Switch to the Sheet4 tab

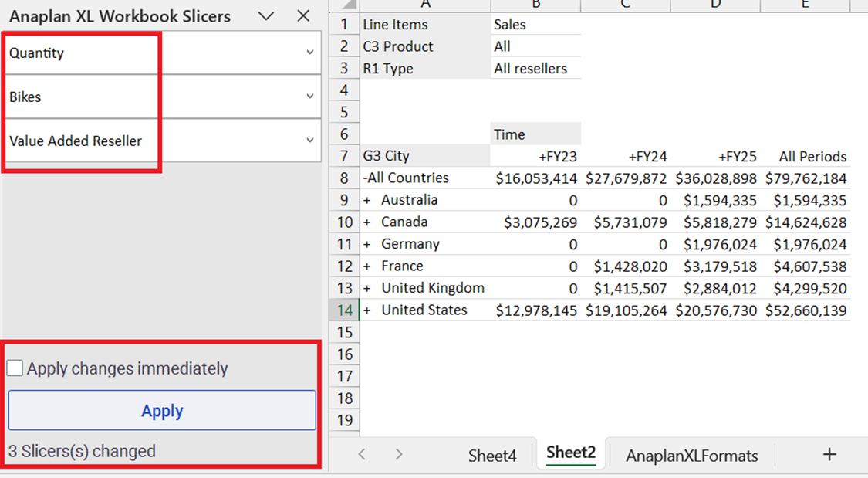(492, 455)
